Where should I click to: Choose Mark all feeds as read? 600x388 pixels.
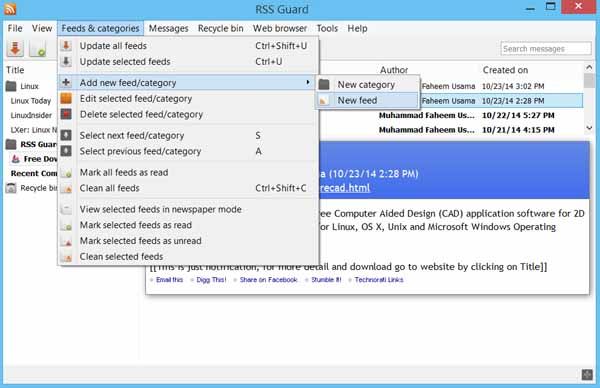click(x=124, y=173)
